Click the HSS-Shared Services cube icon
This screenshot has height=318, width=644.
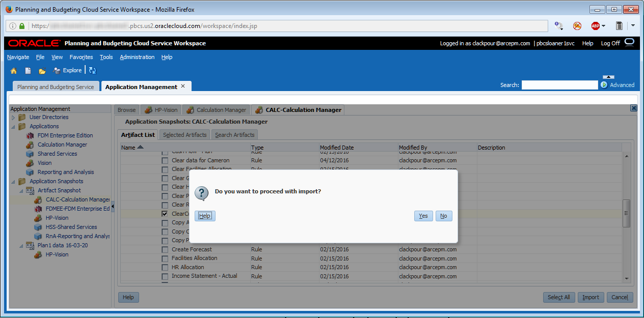click(x=38, y=227)
